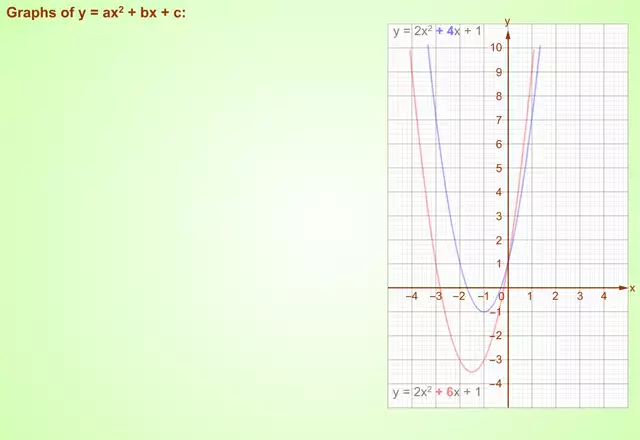Click the y-axis label 7

(499, 120)
